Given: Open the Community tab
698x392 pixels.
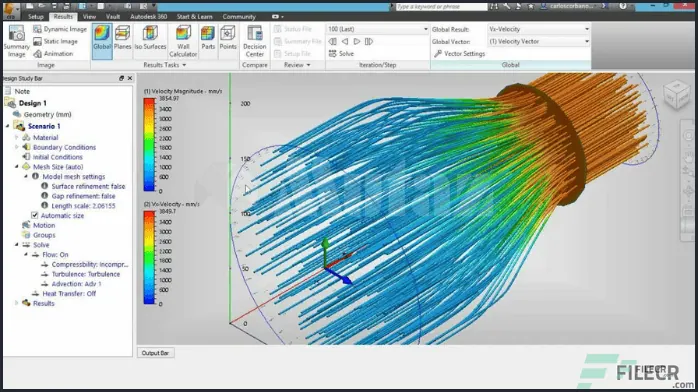Looking at the screenshot, I should (x=239, y=16).
